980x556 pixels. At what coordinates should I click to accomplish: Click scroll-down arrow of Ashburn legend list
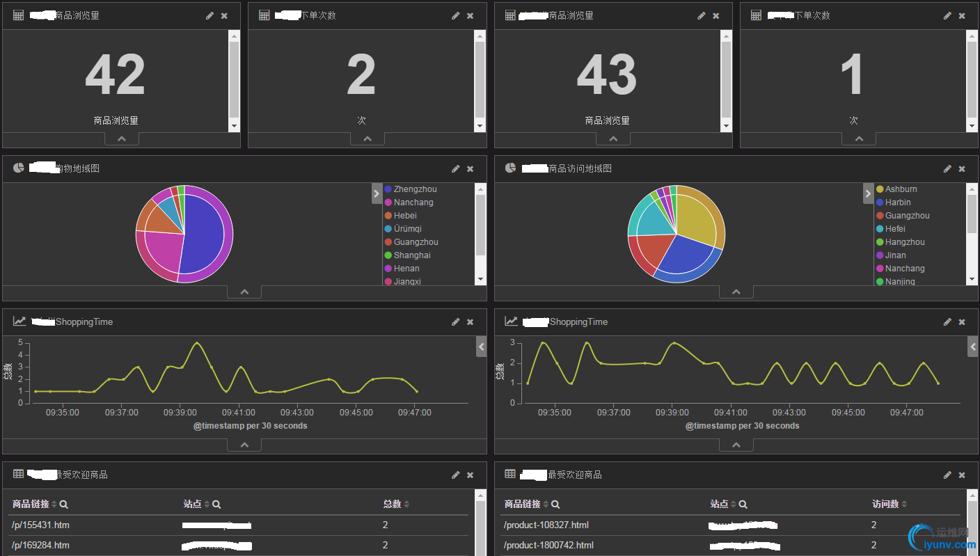(x=972, y=279)
